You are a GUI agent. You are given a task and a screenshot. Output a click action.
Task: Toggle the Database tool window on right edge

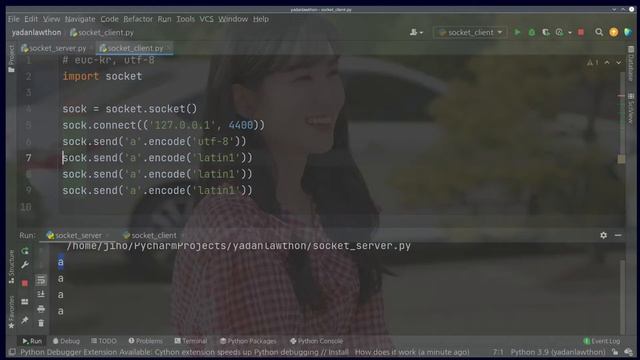631,63
